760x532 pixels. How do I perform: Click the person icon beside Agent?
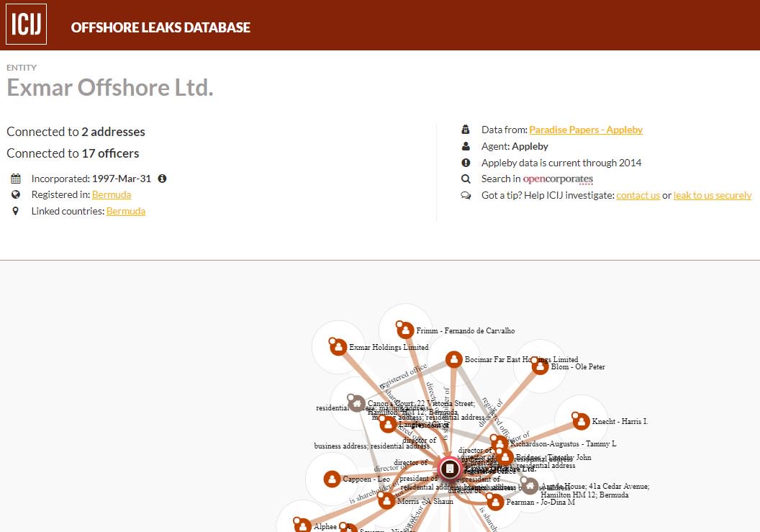click(x=466, y=146)
